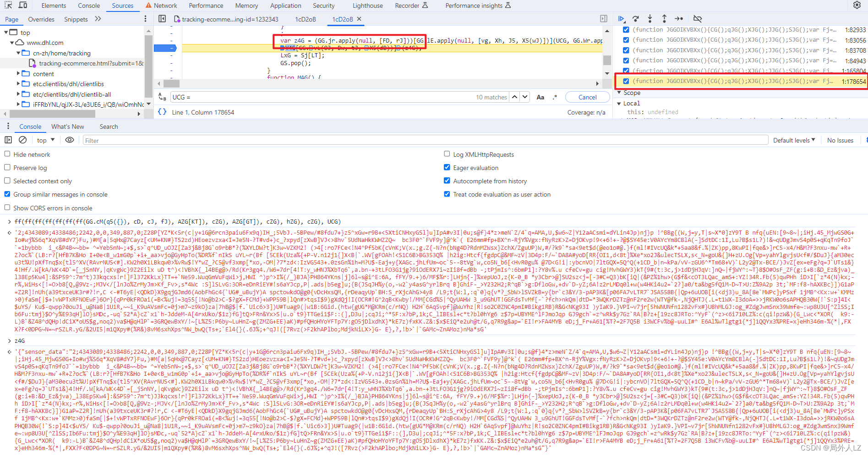868x456 pixels.
Task: Open the more tabs chevron in navigator
Action: tap(98, 19)
